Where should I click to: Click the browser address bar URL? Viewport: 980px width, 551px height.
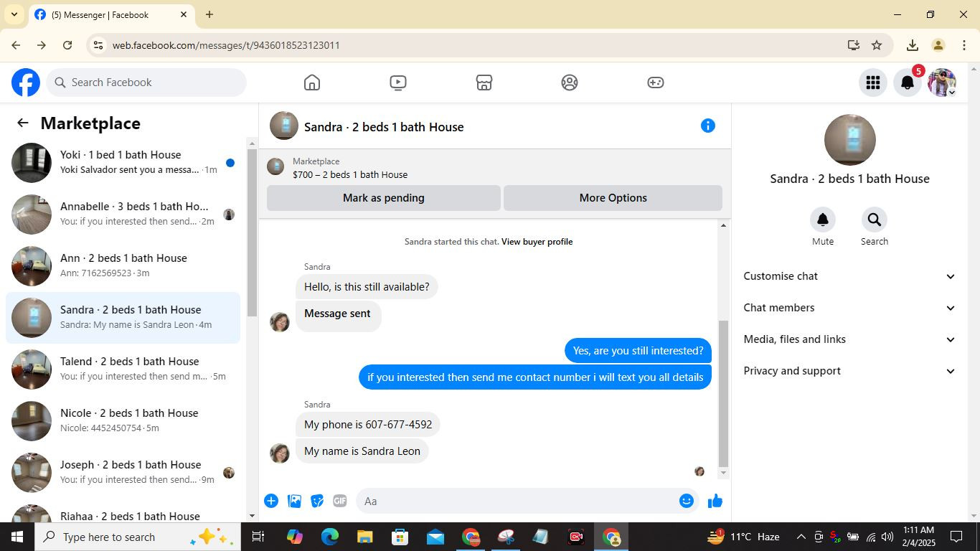(x=226, y=45)
